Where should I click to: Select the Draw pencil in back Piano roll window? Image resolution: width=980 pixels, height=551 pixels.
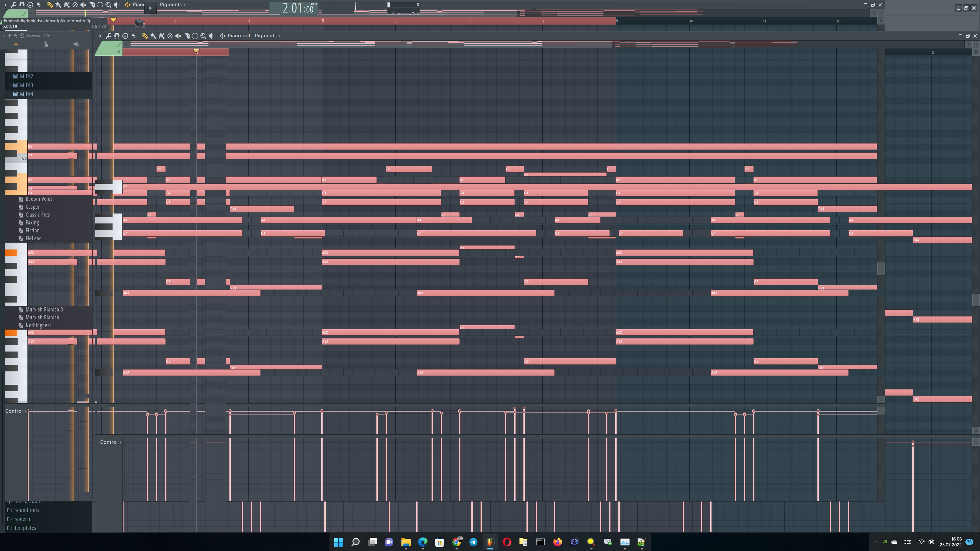50,5
